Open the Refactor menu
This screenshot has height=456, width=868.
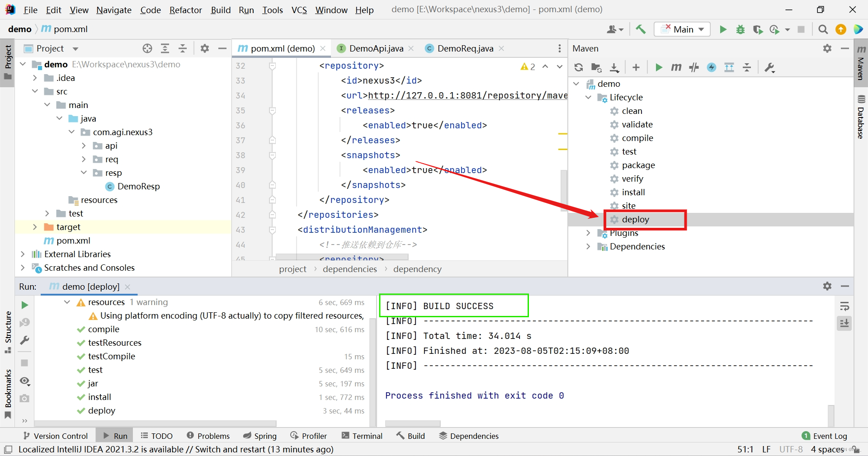click(185, 10)
